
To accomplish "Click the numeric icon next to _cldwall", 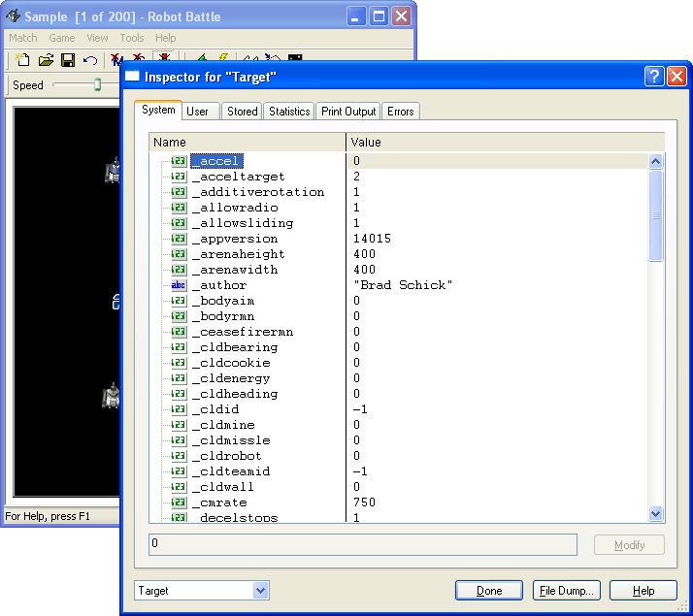I will point(179,487).
